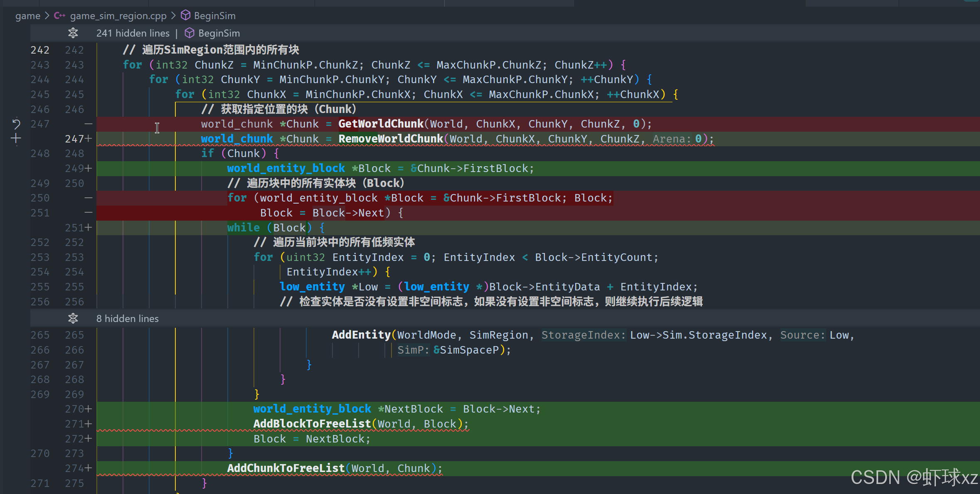980x494 pixels.
Task: Click the cube icon in hidden lines bar
Action: pos(190,33)
